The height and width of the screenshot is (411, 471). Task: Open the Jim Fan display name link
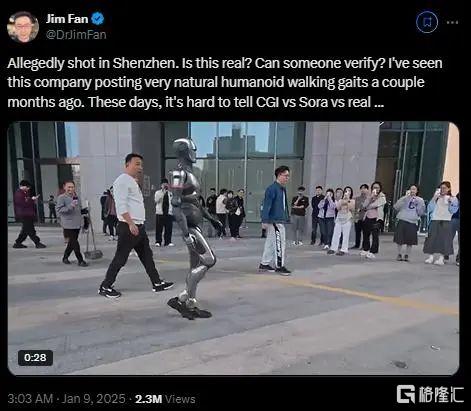(67, 19)
